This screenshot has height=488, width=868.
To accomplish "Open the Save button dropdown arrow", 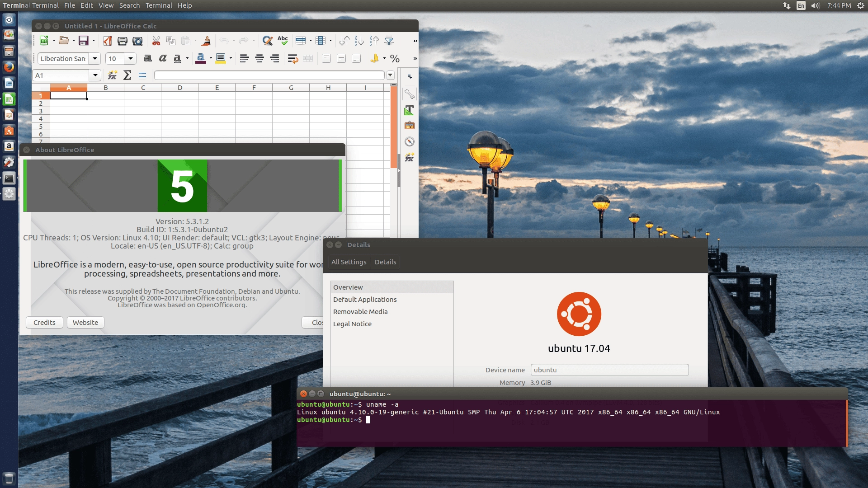I will (94, 41).
